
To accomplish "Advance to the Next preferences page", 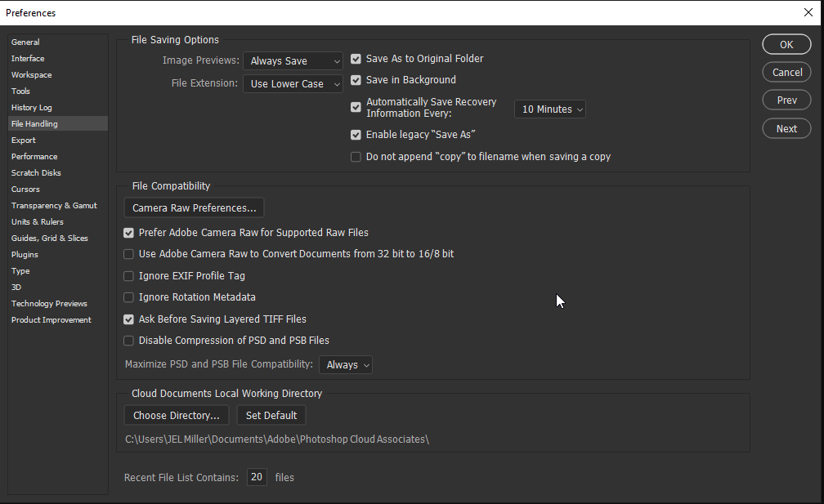I will click(786, 128).
